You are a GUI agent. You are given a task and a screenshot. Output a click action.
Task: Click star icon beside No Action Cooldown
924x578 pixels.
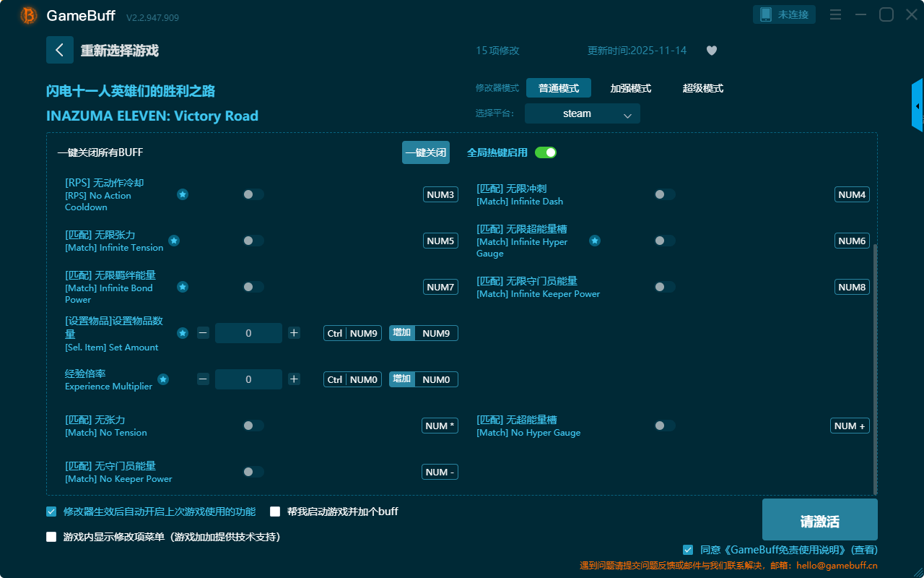coord(183,194)
